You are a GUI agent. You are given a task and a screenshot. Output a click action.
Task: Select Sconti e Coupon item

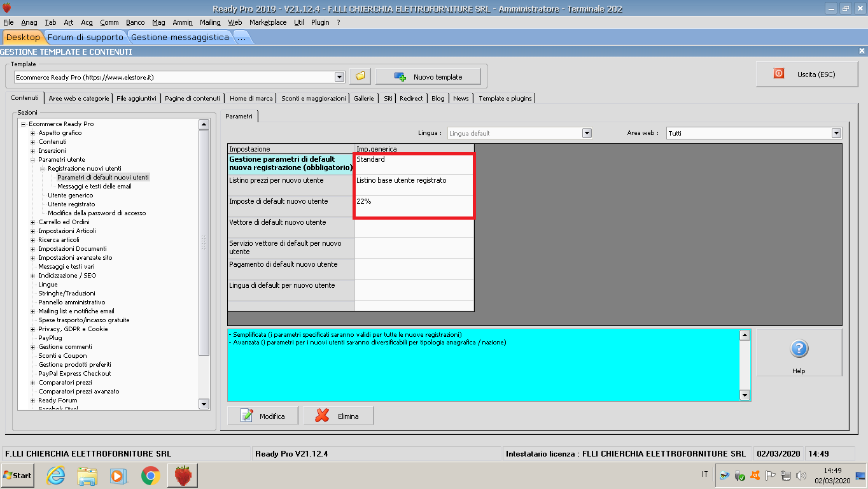pos(62,356)
